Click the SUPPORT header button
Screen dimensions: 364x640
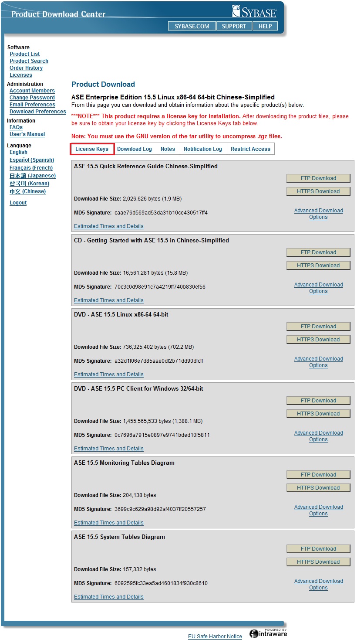234,26
